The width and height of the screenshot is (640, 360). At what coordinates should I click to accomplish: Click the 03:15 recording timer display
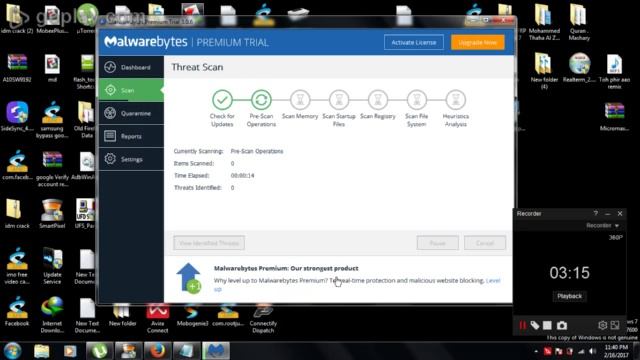pos(569,273)
